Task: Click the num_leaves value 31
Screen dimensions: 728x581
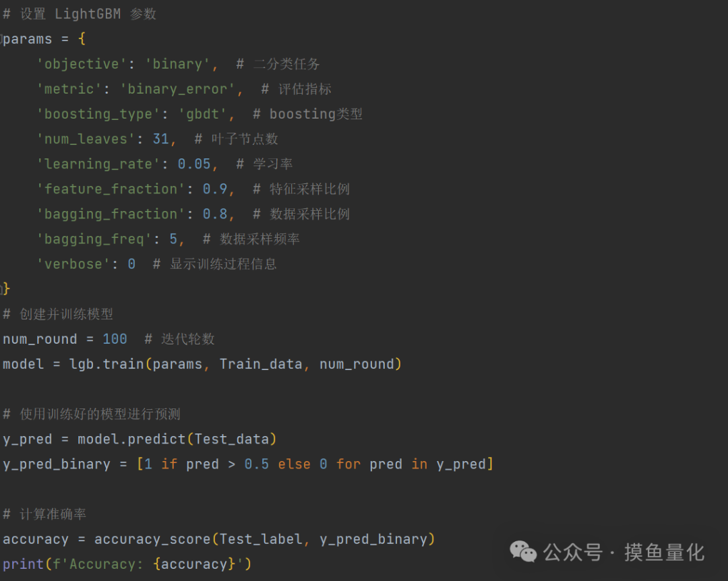Action: pyautogui.click(x=160, y=139)
